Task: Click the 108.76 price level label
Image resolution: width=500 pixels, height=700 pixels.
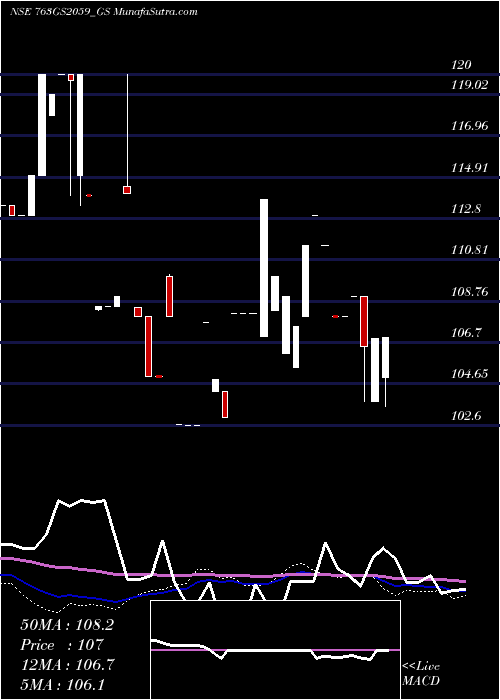Action: coord(469,292)
